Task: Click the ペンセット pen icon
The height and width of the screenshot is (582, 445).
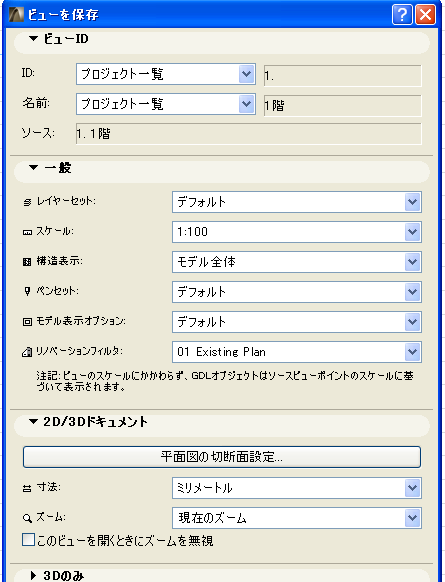Action: click(27, 292)
